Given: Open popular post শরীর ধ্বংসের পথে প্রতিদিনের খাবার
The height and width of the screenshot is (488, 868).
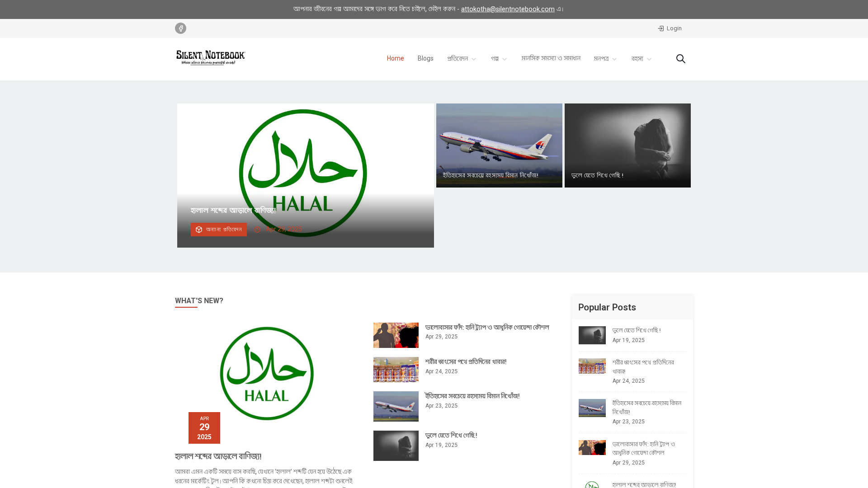Looking at the screenshot, I should 643,367.
